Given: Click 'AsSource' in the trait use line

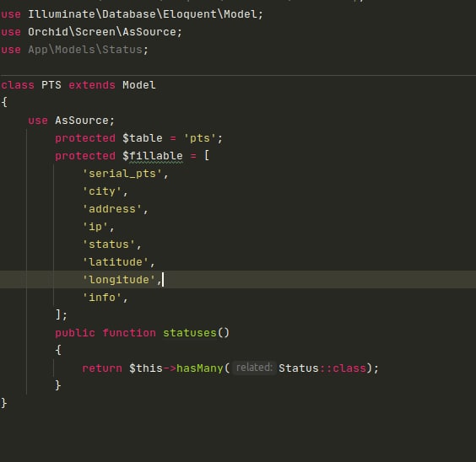Looking at the screenshot, I should coord(82,121).
